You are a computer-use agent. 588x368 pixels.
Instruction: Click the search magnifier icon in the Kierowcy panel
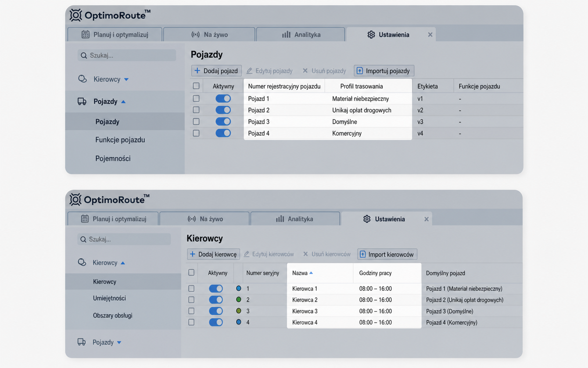83,239
